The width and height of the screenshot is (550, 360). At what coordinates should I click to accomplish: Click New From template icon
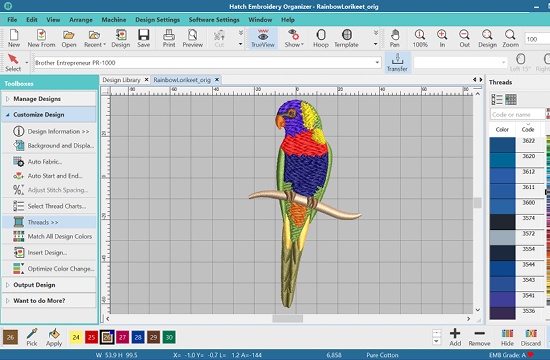[41, 38]
